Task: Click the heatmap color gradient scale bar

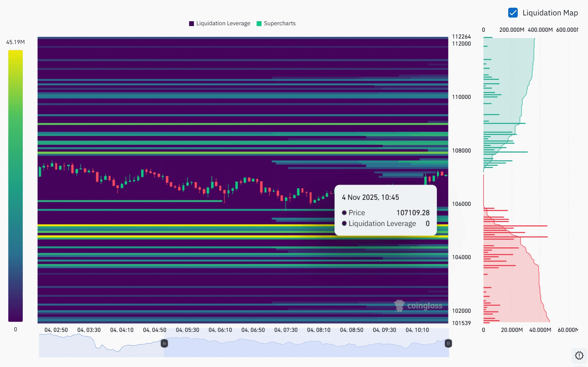Action: (x=15, y=186)
